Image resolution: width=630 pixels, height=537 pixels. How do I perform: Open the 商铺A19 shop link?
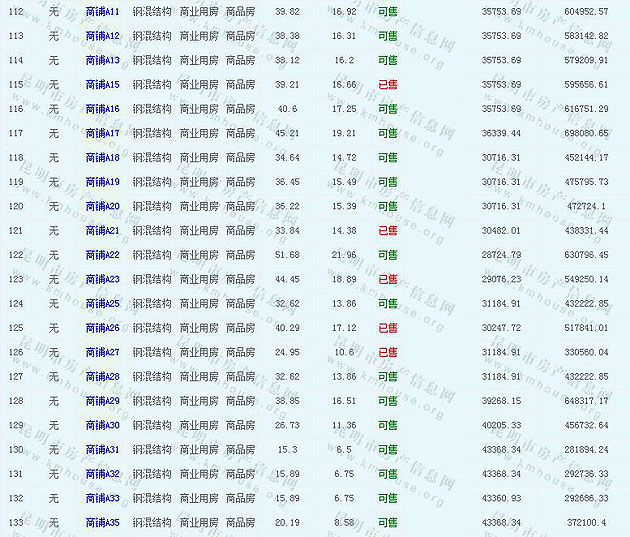(102, 182)
